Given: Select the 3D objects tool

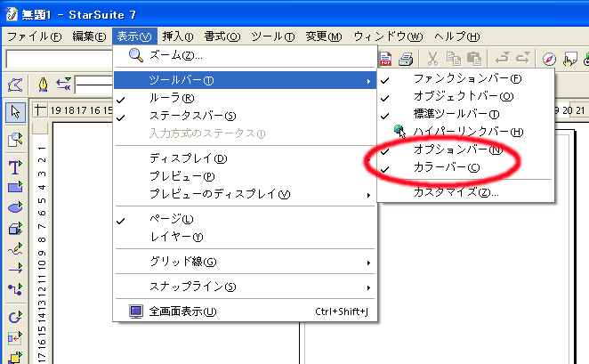Looking at the screenshot, I should pos(15,228).
